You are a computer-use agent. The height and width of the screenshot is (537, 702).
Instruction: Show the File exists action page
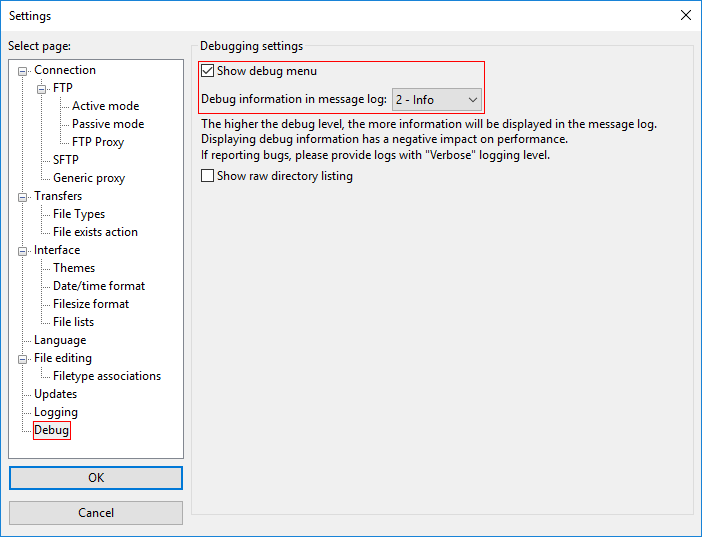[95, 232]
